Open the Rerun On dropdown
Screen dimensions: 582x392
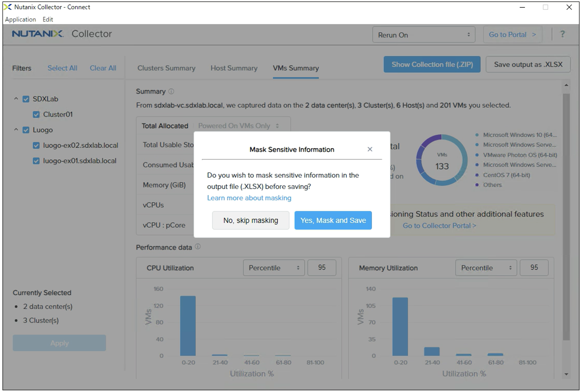[x=424, y=35]
